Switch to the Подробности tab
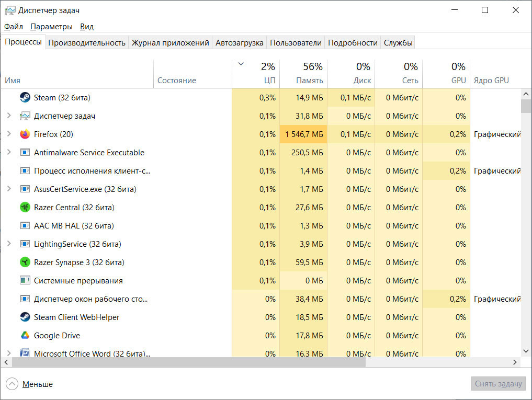 coord(353,43)
